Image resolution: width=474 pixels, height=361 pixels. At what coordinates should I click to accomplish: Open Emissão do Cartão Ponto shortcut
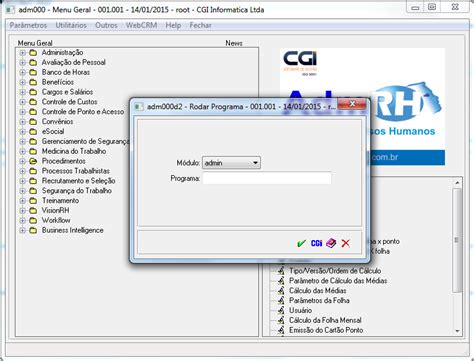click(x=326, y=330)
